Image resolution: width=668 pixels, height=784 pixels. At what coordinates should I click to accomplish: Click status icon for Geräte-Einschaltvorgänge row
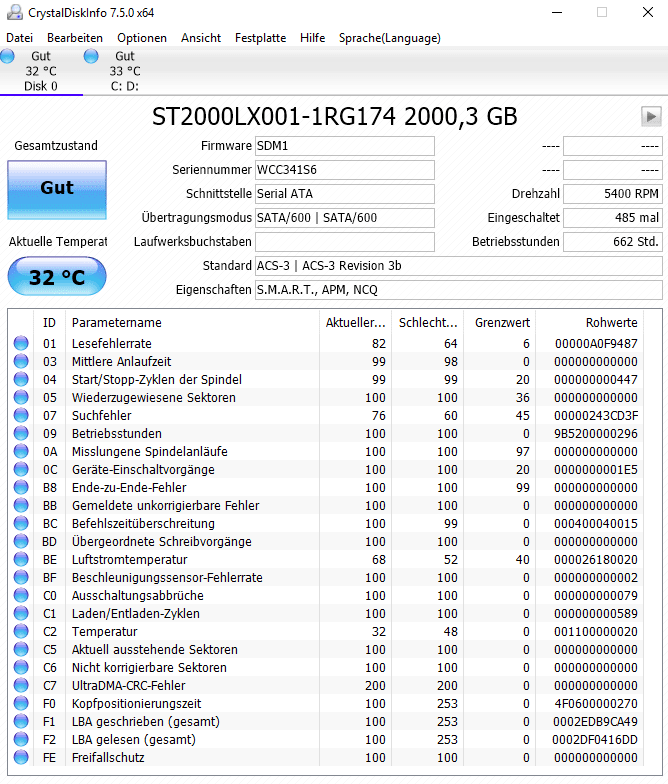tap(21, 470)
